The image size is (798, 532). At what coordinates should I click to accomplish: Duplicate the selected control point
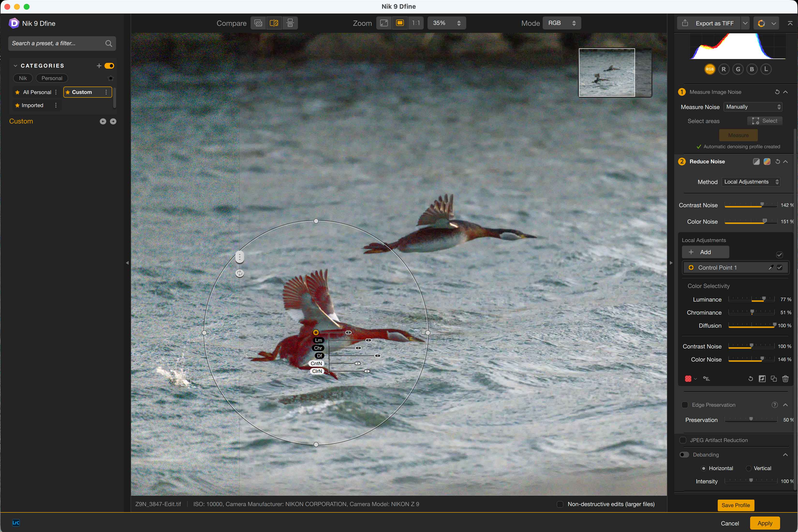774,379
